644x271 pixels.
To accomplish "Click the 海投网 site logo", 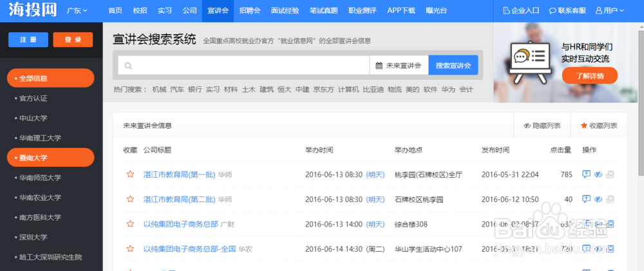I will [x=33, y=10].
